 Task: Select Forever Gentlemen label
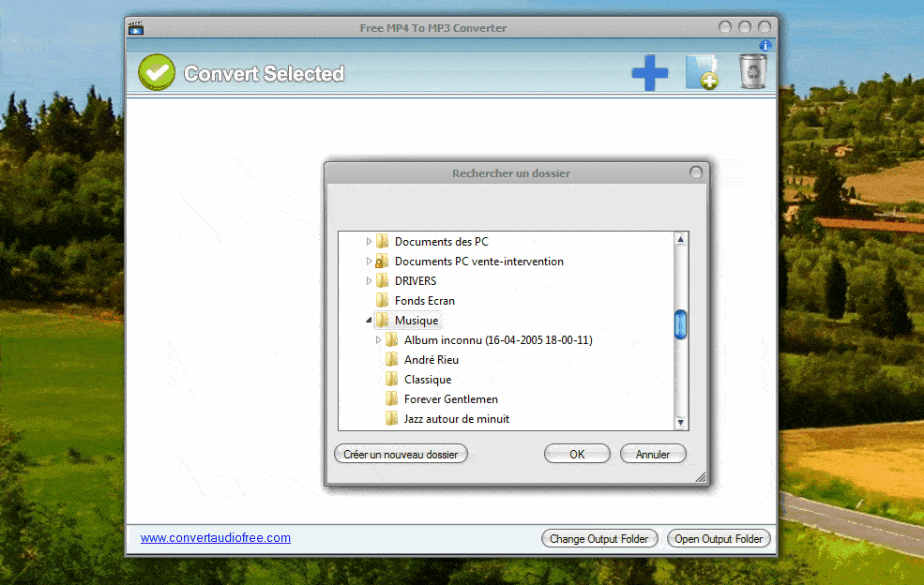[451, 399]
